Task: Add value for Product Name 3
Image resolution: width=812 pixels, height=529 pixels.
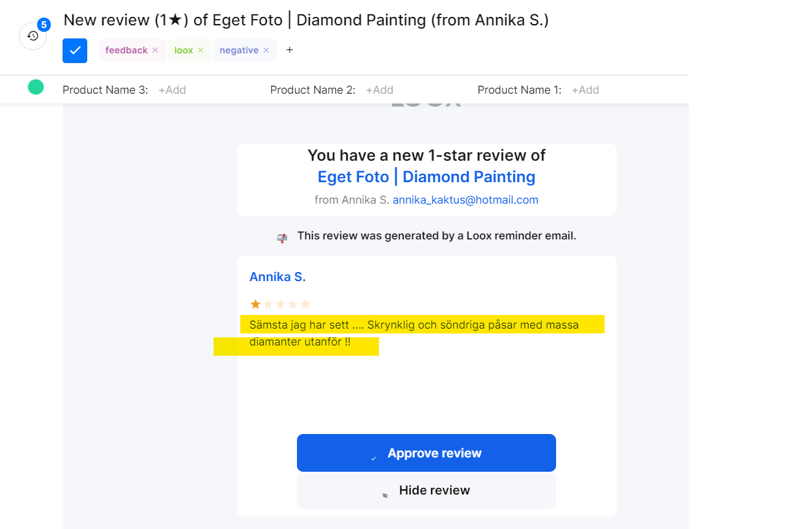Action: point(172,90)
